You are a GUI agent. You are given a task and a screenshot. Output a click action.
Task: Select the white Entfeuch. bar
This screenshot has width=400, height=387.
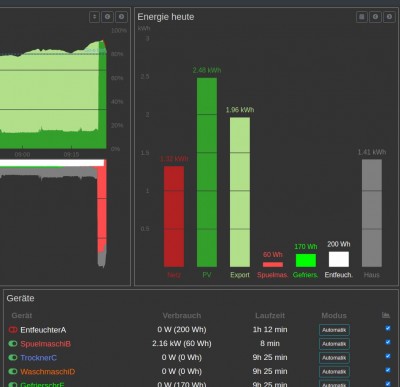coord(339,259)
